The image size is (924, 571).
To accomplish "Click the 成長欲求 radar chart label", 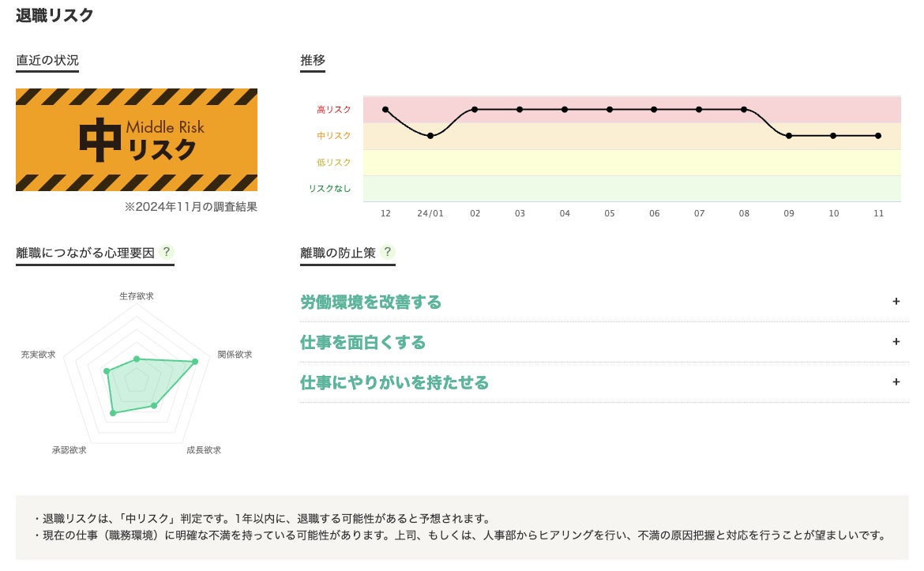I will point(204,449).
